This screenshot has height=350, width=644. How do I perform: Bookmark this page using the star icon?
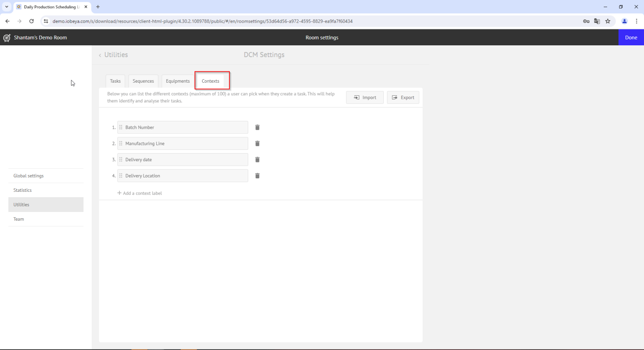coord(608,21)
